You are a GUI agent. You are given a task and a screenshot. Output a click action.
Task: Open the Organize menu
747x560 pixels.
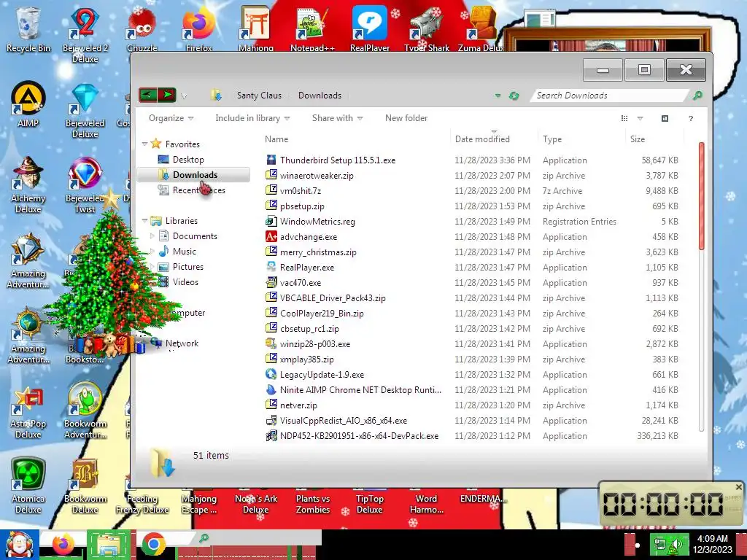pyautogui.click(x=171, y=118)
